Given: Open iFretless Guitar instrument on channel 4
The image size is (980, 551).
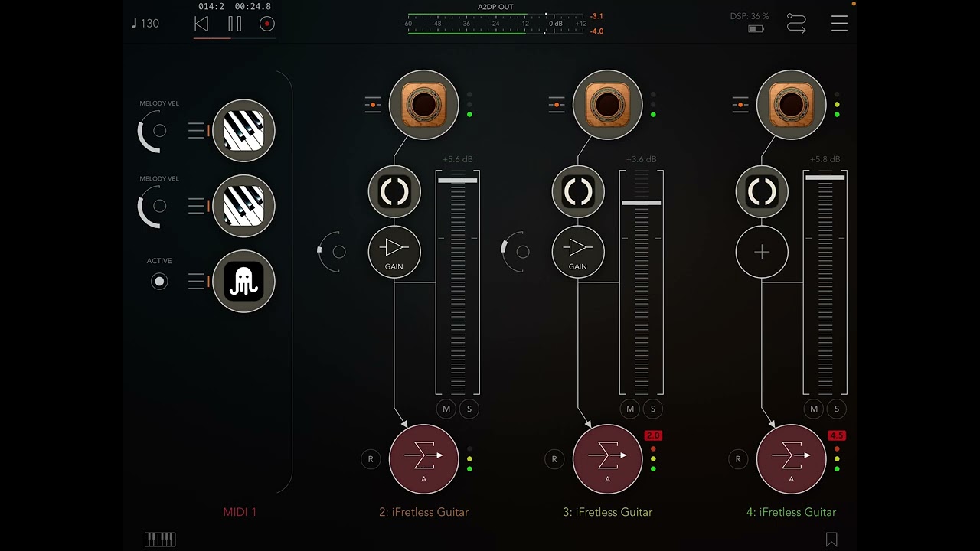Looking at the screenshot, I should click(x=792, y=105).
